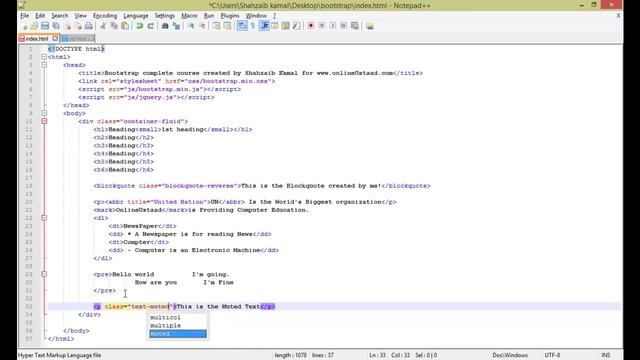Screen dimensions: 640x360
Task: Open Function List toolbar icon
Action: [296, 26]
